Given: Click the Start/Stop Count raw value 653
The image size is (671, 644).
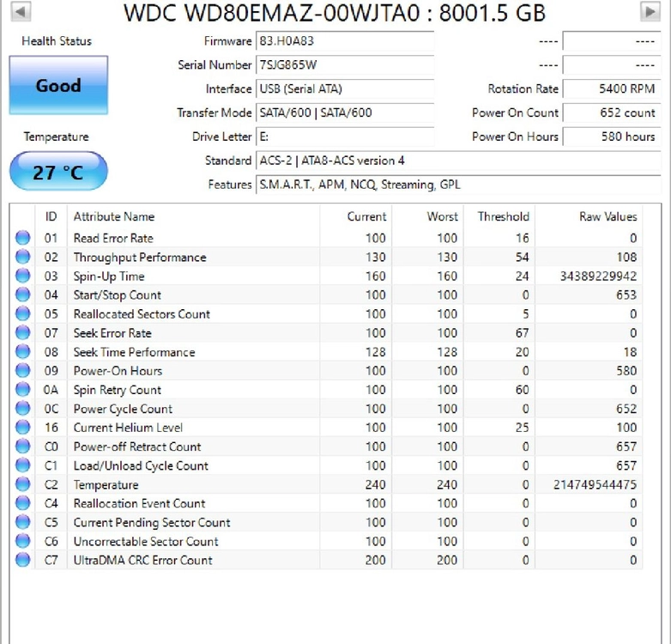Looking at the screenshot, I should (626, 295).
